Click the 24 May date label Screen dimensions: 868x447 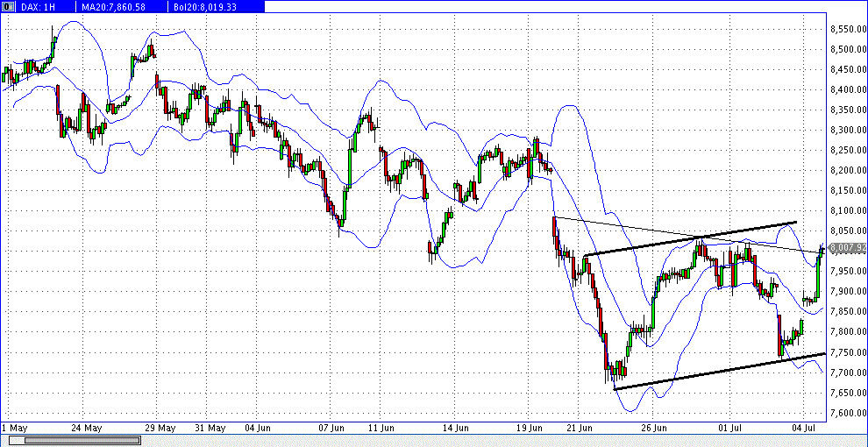point(87,428)
